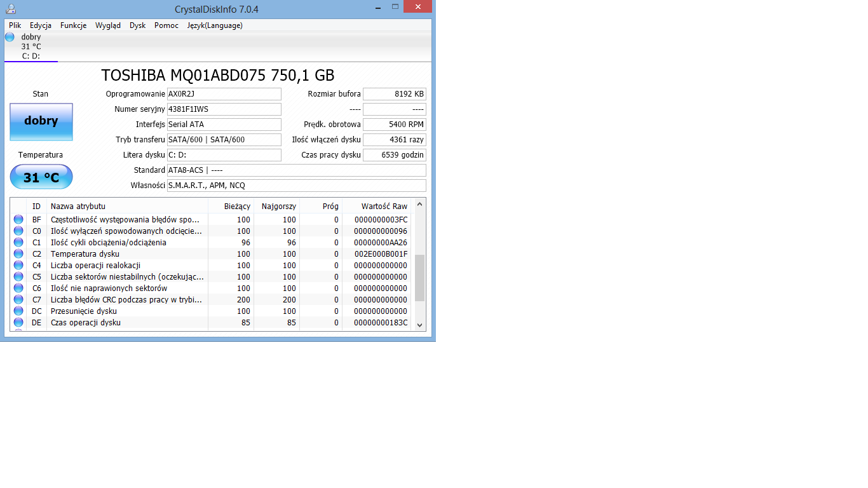Click the 'dobry' health status button

(41, 121)
